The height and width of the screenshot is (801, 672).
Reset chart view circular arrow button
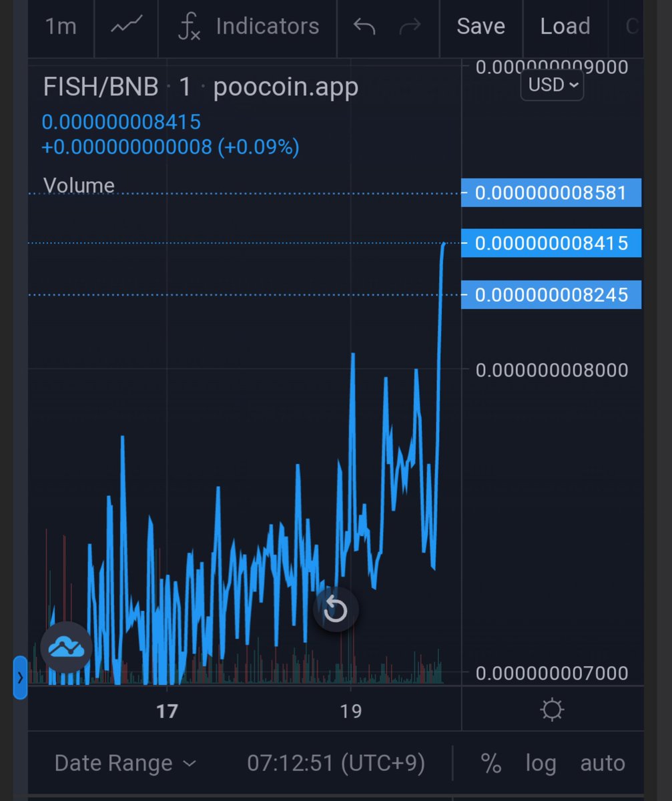tap(336, 609)
